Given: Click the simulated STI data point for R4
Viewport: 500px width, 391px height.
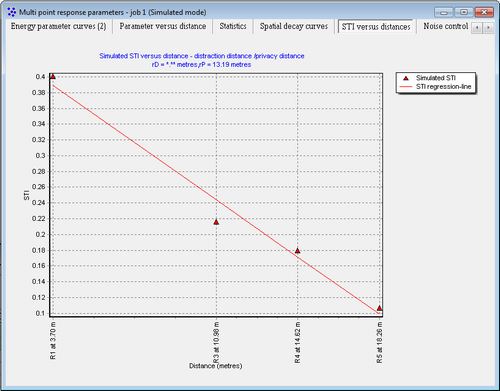Looking at the screenshot, I should coord(298,251).
